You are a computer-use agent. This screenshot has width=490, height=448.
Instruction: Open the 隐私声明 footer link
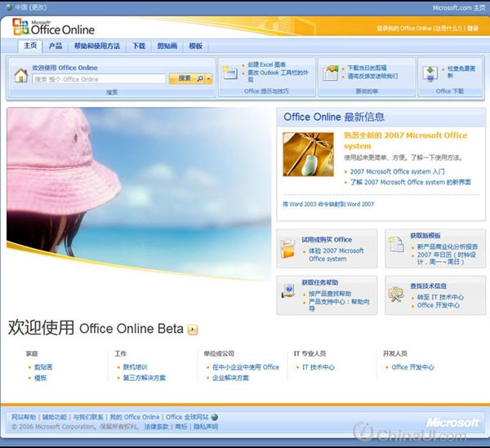point(206,427)
